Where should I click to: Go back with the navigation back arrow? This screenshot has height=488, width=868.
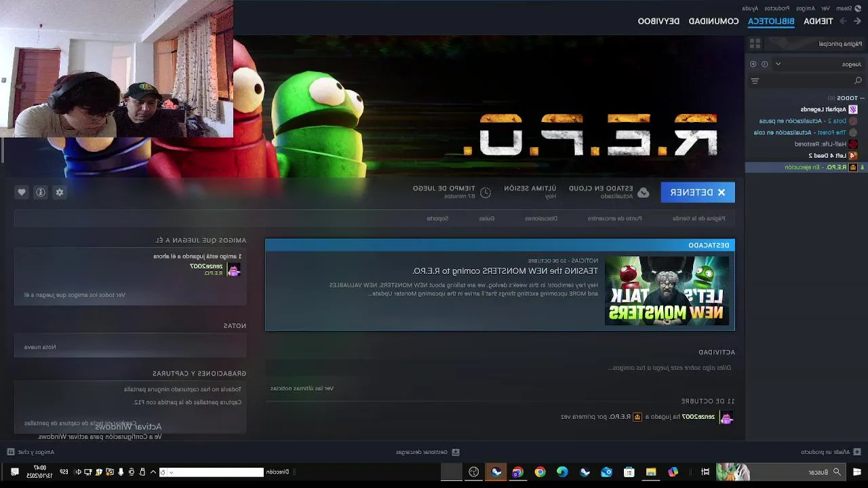click(x=857, y=21)
